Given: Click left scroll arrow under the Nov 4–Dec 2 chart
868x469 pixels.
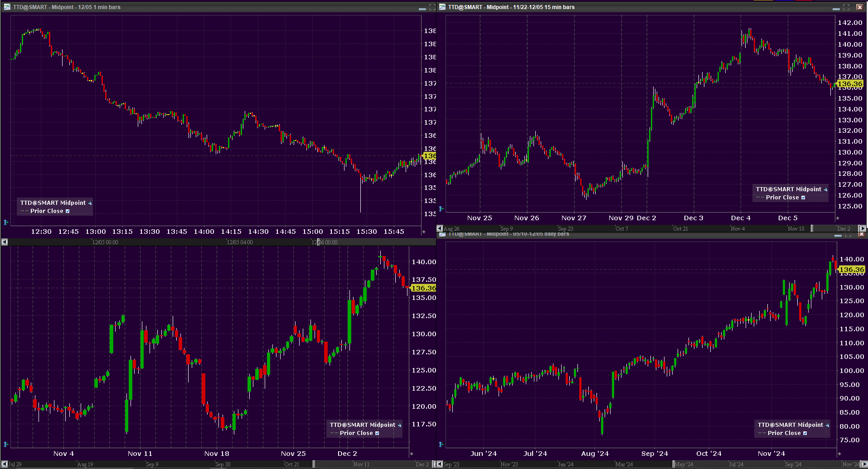Looking at the screenshot, I should tap(5, 464).
